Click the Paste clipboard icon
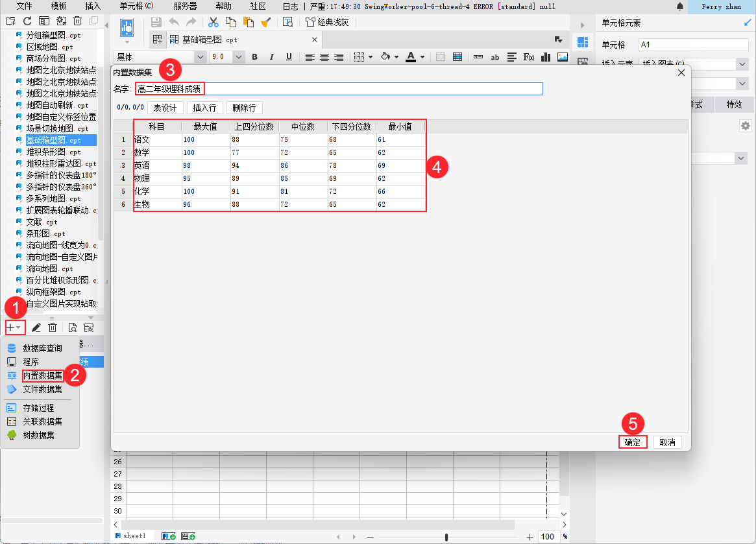Image resolution: width=756 pixels, height=544 pixels. pyautogui.click(x=249, y=22)
